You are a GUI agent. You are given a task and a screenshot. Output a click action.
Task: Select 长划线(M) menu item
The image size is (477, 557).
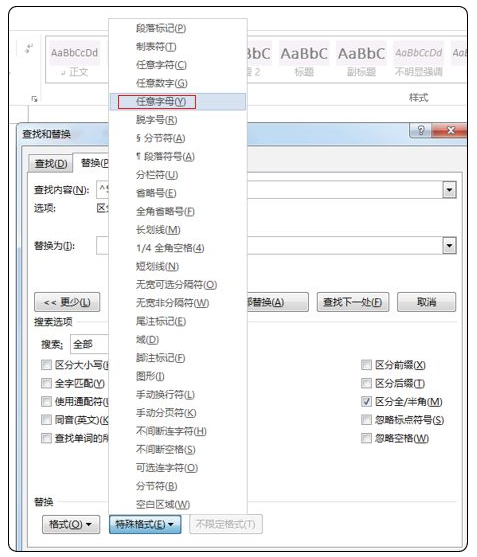[178, 229]
